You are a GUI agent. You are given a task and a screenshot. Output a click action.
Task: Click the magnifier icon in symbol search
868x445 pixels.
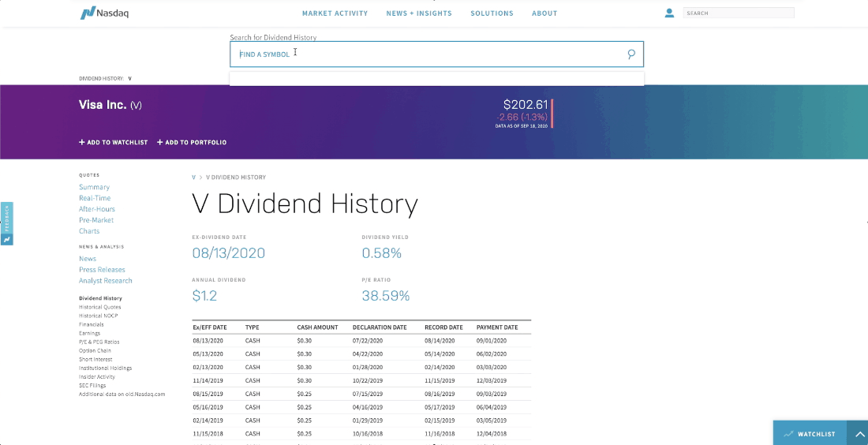point(631,54)
